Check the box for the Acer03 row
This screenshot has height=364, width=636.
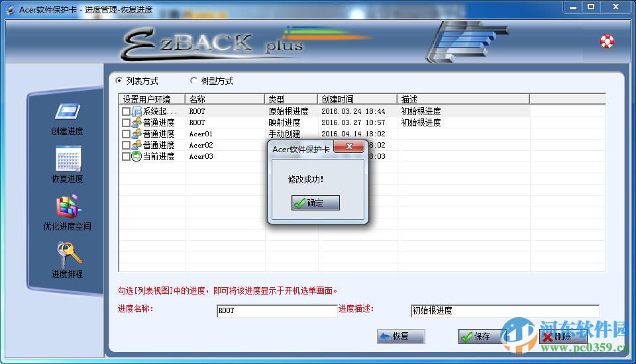(x=126, y=156)
